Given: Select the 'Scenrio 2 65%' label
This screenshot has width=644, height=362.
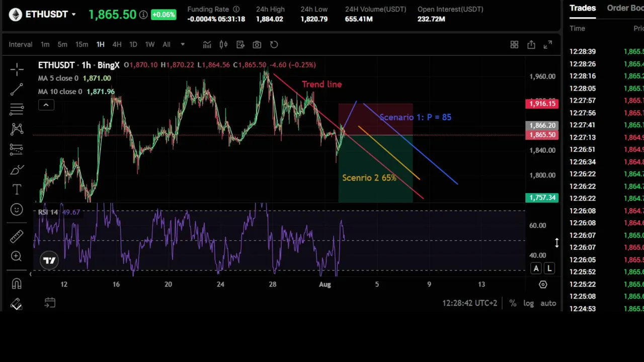Looking at the screenshot, I should pyautogui.click(x=369, y=178).
